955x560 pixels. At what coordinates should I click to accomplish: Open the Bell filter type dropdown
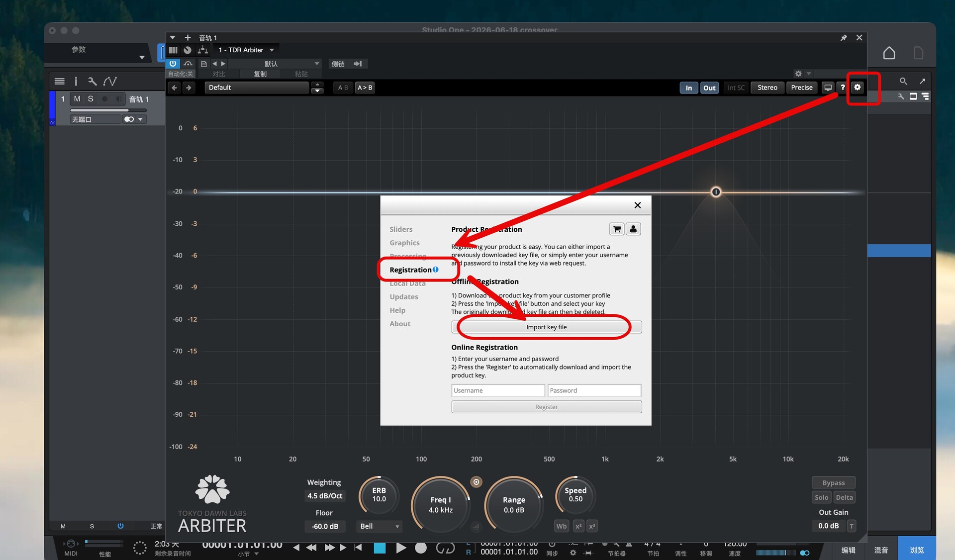(x=380, y=526)
